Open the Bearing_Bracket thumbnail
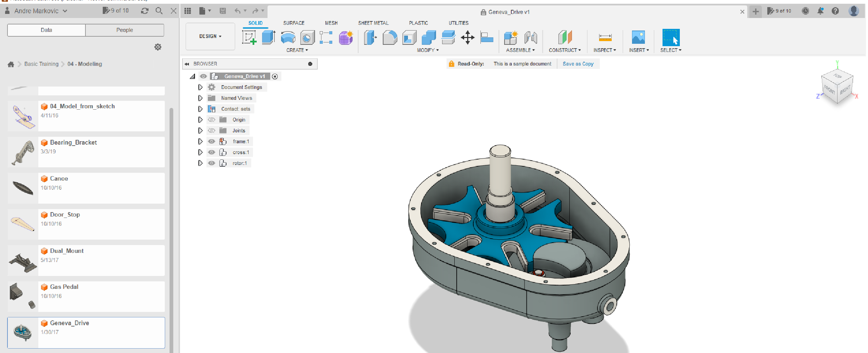Screen dimensions: 868x353 point(23,152)
